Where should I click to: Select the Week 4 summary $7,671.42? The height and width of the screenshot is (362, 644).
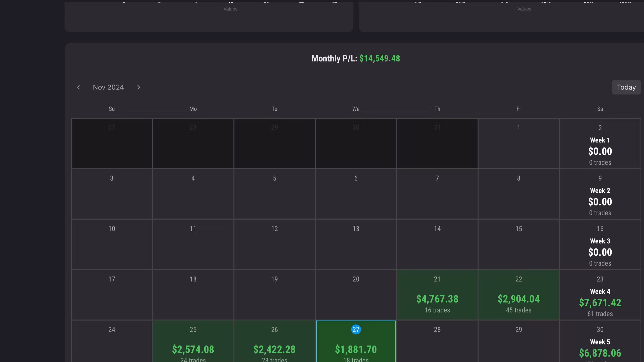600,302
